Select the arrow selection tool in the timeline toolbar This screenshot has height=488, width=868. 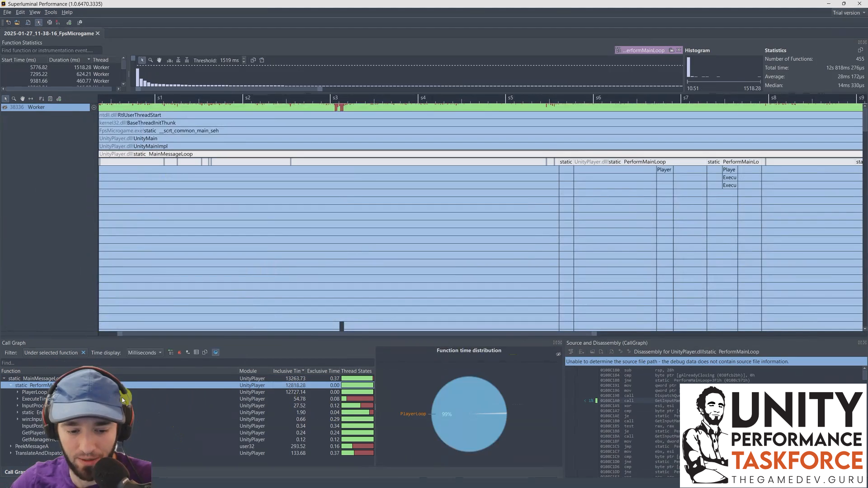[x=142, y=60]
